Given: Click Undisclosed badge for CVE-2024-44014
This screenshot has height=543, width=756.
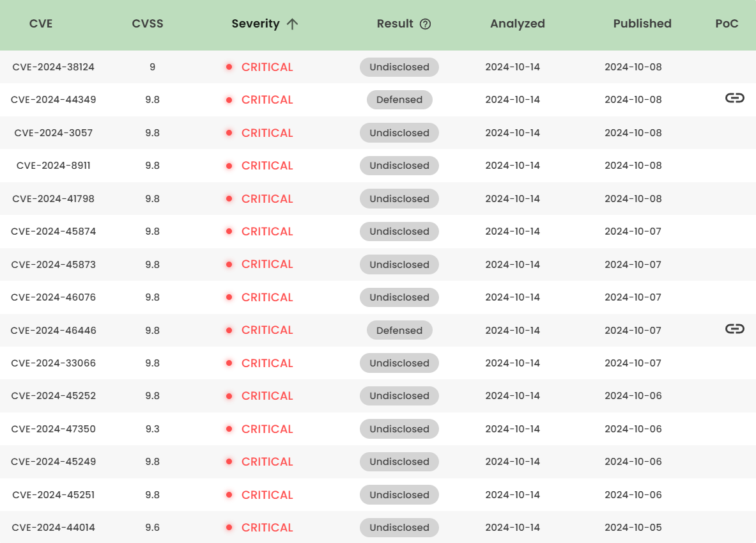Looking at the screenshot, I should tap(399, 528).
